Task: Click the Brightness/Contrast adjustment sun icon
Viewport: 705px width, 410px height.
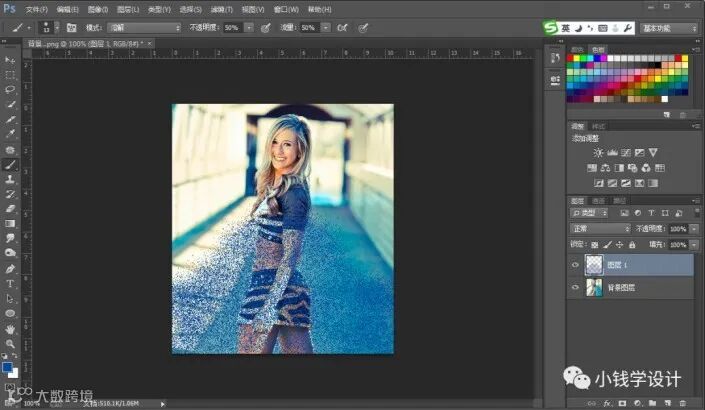Action: (598, 152)
